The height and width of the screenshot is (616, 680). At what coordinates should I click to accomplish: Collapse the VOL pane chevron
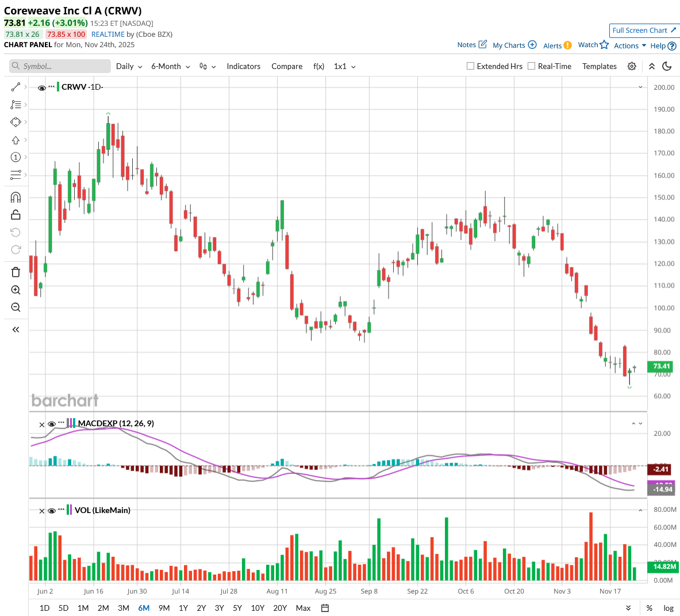pyautogui.click(x=640, y=511)
